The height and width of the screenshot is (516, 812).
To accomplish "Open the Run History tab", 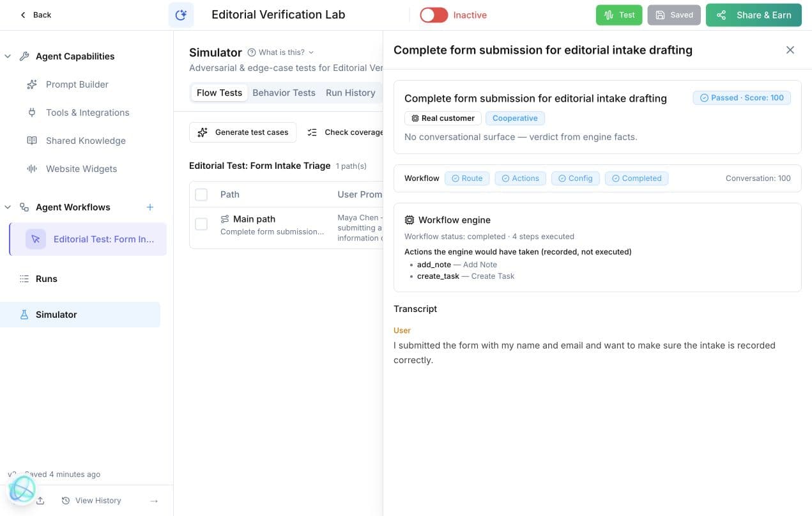I will (351, 93).
